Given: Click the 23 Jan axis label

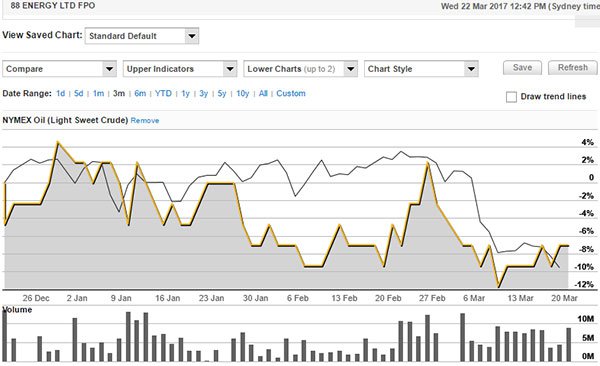Looking at the screenshot, I should point(211,298).
